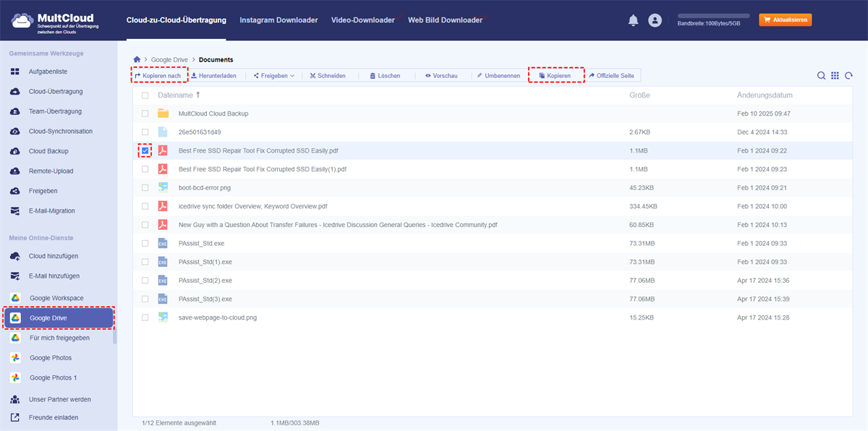Image resolution: width=868 pixels, height=431 pixels.
Task: Open the user account profile icon
Action: click(x=655, y=20)
